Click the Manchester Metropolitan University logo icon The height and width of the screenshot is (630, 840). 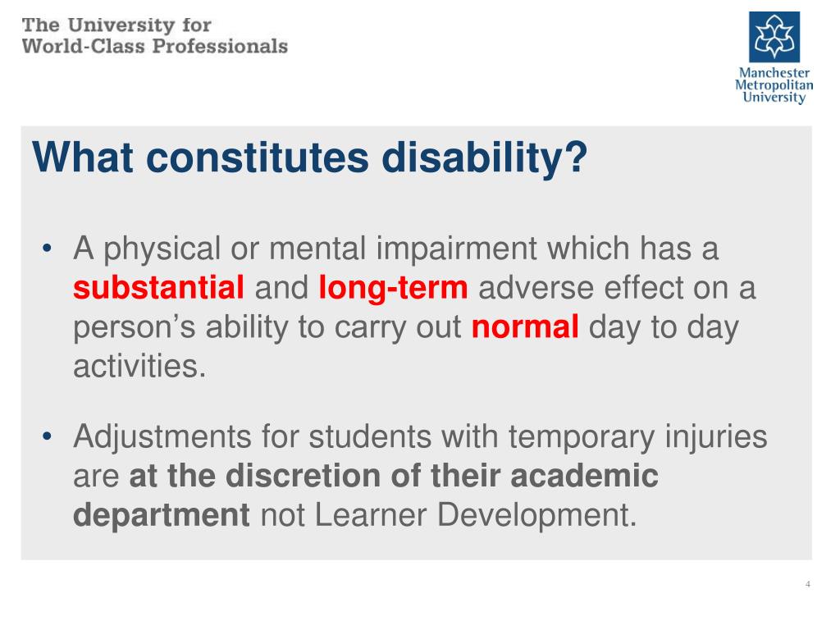(774, 37)
